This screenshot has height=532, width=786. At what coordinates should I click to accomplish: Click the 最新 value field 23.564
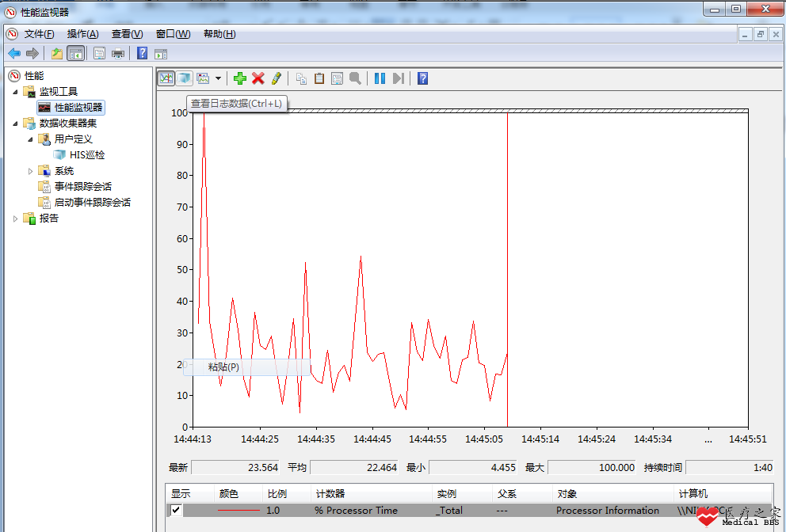click(x=235, y=467)
